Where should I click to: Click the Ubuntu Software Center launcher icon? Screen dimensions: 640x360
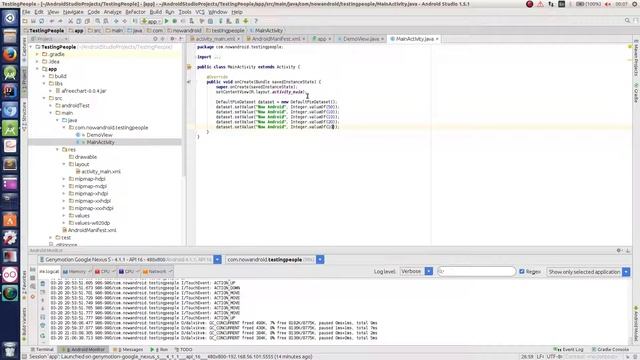click(x=10, y=220)
